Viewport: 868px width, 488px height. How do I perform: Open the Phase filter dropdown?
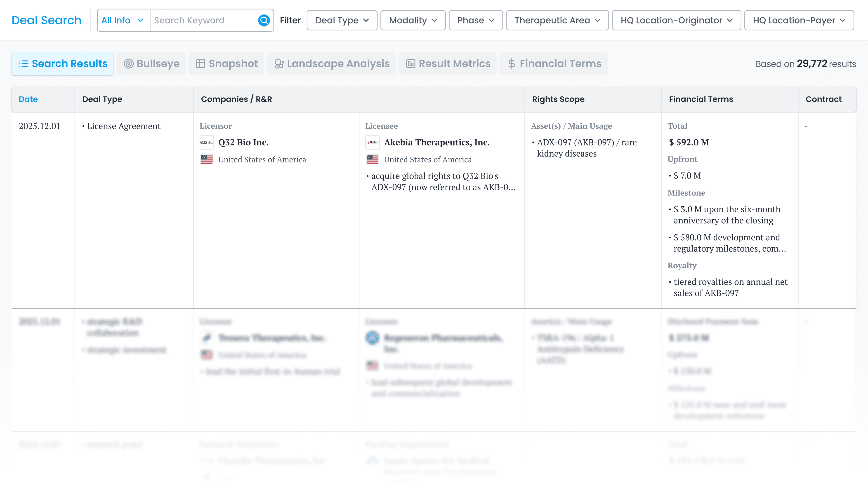476,20
